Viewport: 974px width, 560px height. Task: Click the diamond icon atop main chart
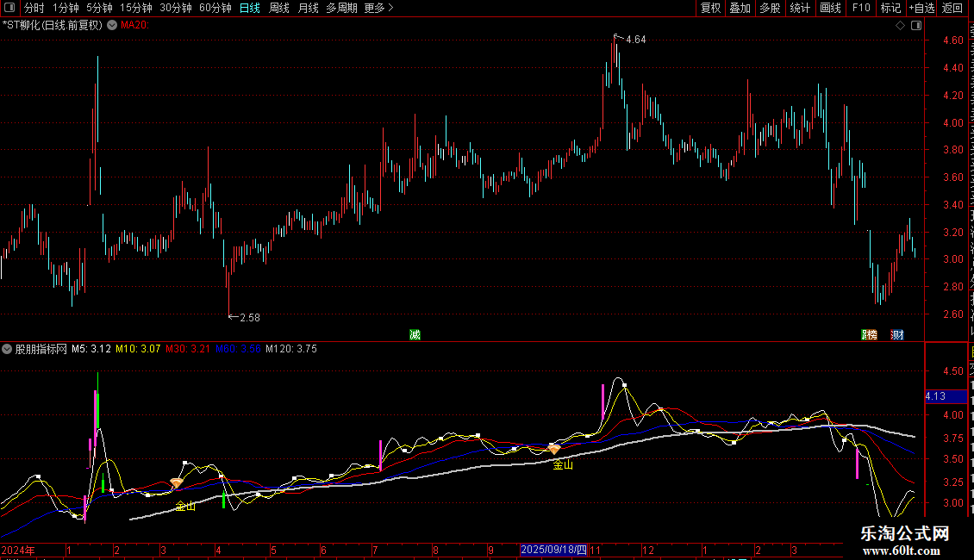coord(900,26)
